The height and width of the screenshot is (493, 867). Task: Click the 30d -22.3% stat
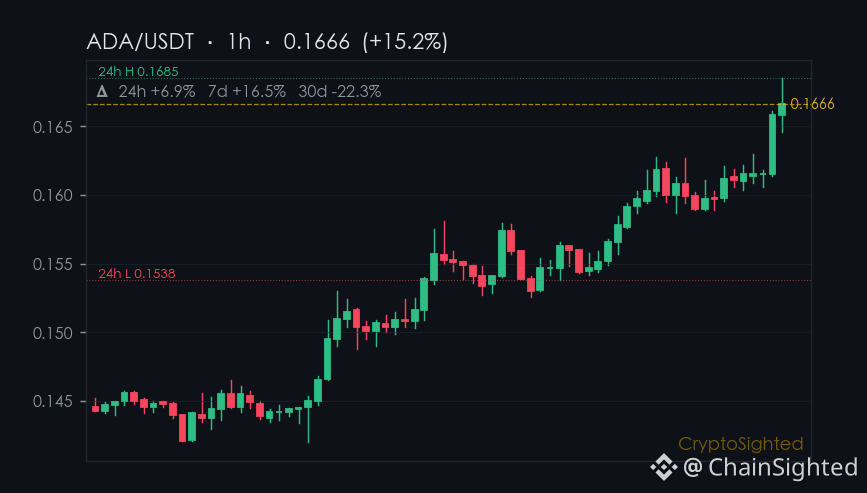pyautogui.click(x=340, y=91)
